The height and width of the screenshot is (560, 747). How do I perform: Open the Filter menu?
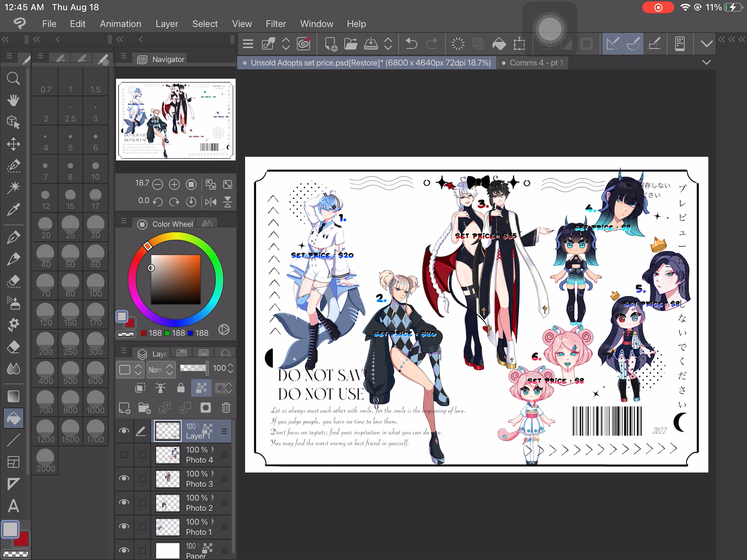(275, 24)
